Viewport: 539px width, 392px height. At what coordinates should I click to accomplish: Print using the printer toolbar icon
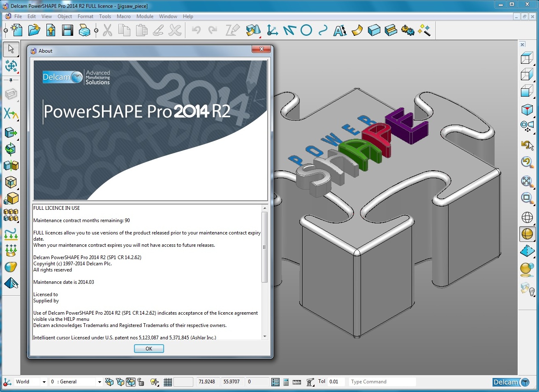(x=84, y=30)
